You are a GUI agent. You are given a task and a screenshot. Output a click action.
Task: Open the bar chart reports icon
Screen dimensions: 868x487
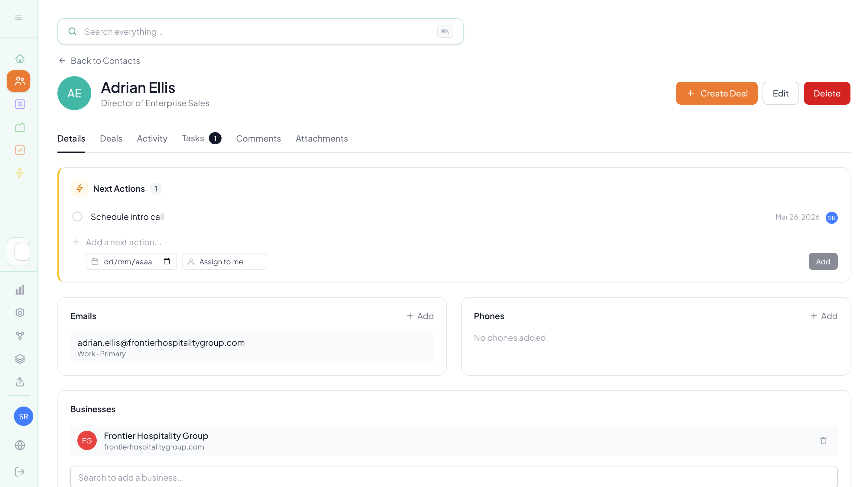click(x=19, y=289)
